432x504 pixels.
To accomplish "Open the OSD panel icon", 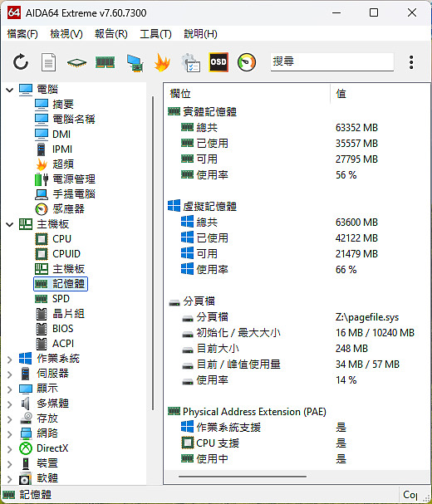I will coord(218,62).
